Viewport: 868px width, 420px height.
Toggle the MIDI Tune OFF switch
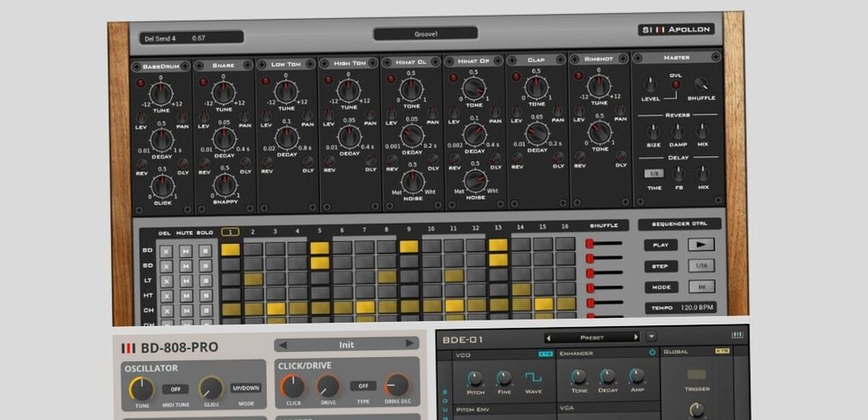click(175, 389)
